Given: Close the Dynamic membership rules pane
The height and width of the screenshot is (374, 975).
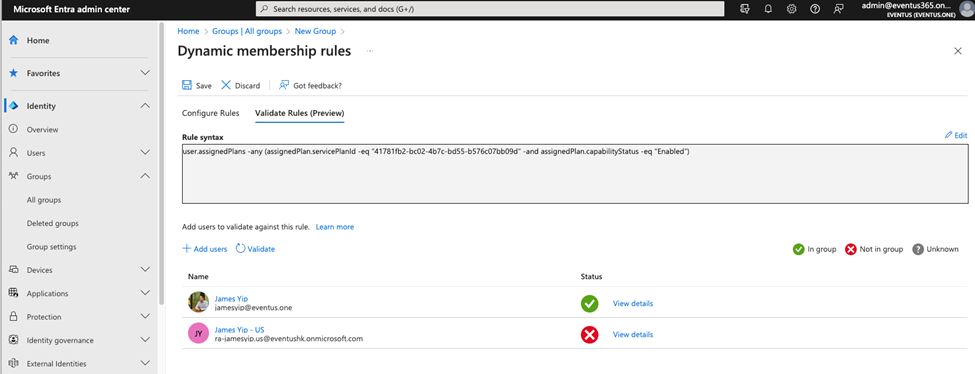Looking at the screenshot, I should tap(958, 51).
